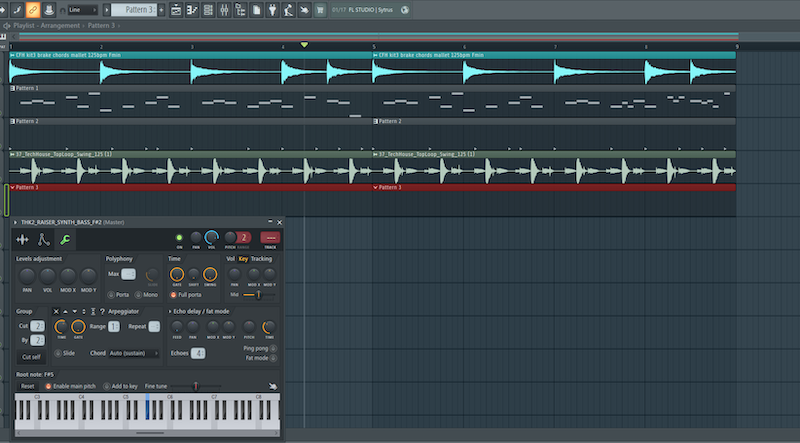
Task: Open the Line snap dropdown
Action: 83,10
